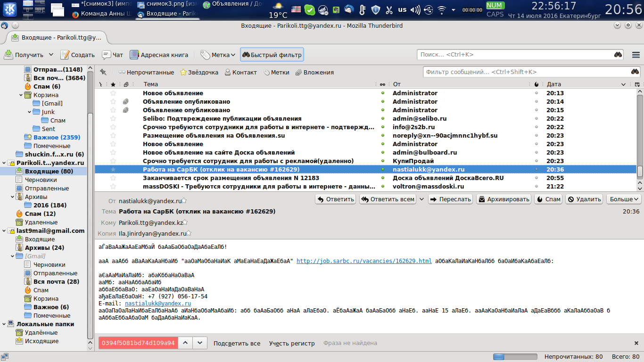
Task: Filter by Звёздочка starred messages
Action: (199, 72)
